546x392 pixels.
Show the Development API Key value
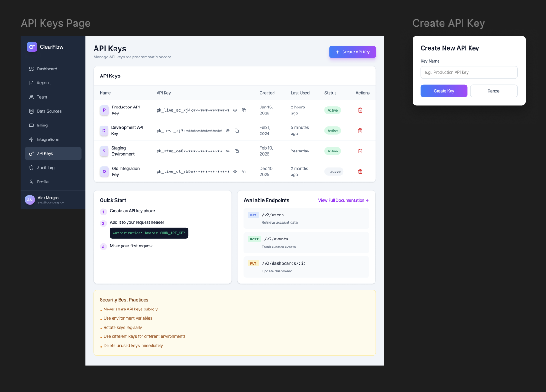click(x=228, y=131)
